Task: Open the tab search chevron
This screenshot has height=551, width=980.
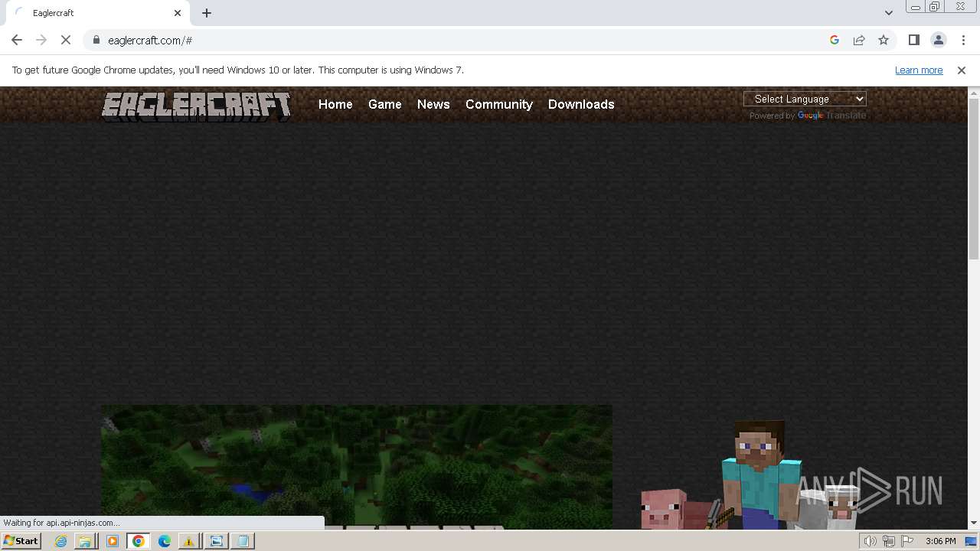Action: click(889, 13)
